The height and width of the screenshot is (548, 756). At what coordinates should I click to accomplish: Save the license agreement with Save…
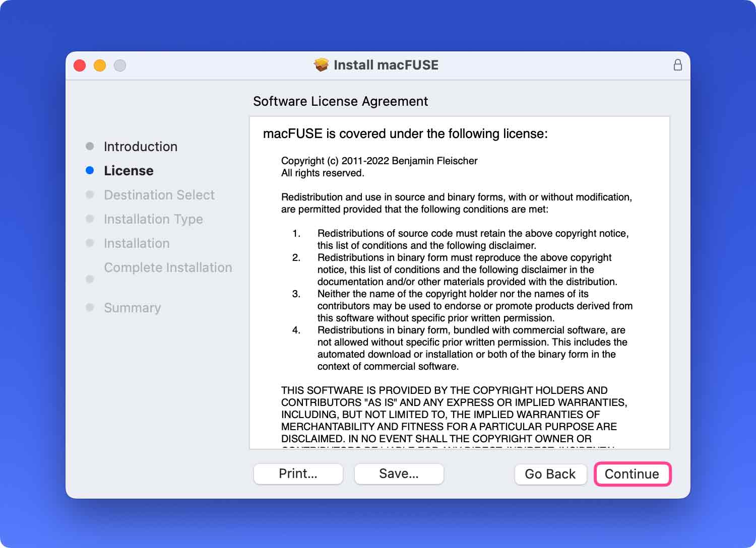pos(399,473)
